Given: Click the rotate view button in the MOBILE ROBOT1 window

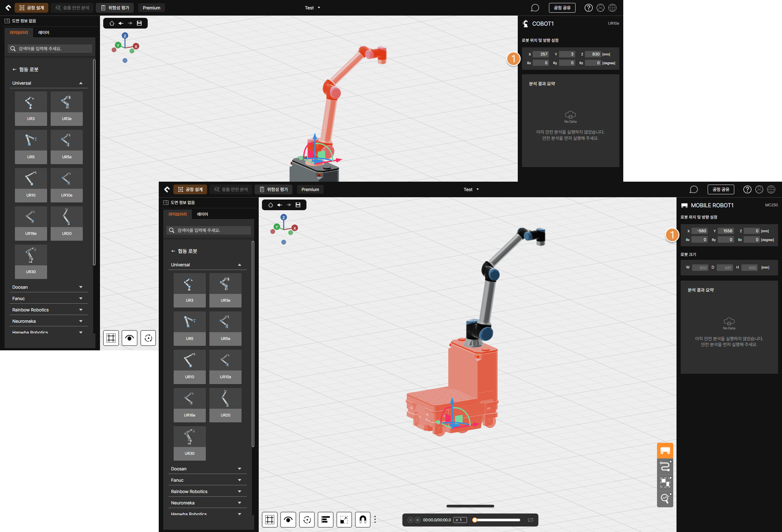Looking at the screenshot, I should [x=307, y=520].
